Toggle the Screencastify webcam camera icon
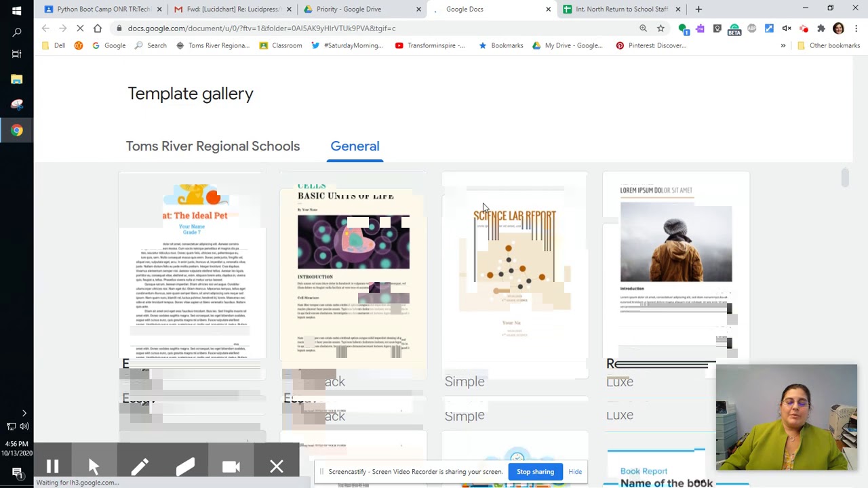The height and width of the screenshot is (488, 868). pyautogui.click(x=231, y=466)
